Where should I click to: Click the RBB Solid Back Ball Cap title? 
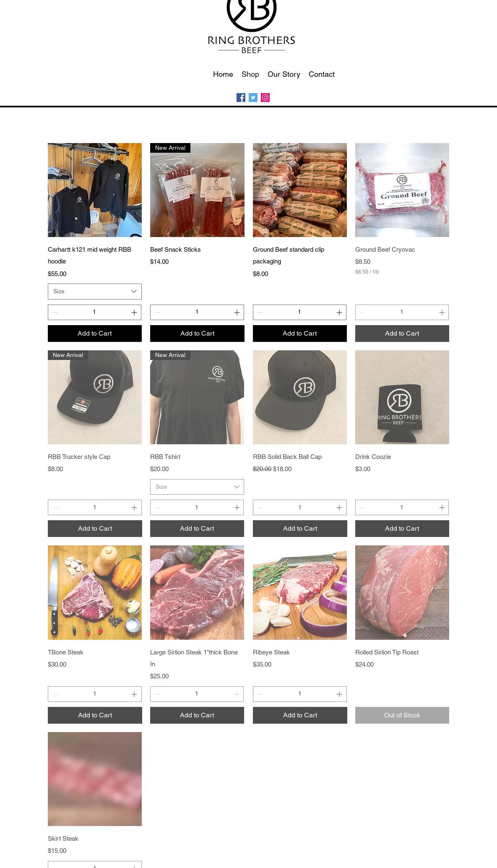tap(287, 457)
